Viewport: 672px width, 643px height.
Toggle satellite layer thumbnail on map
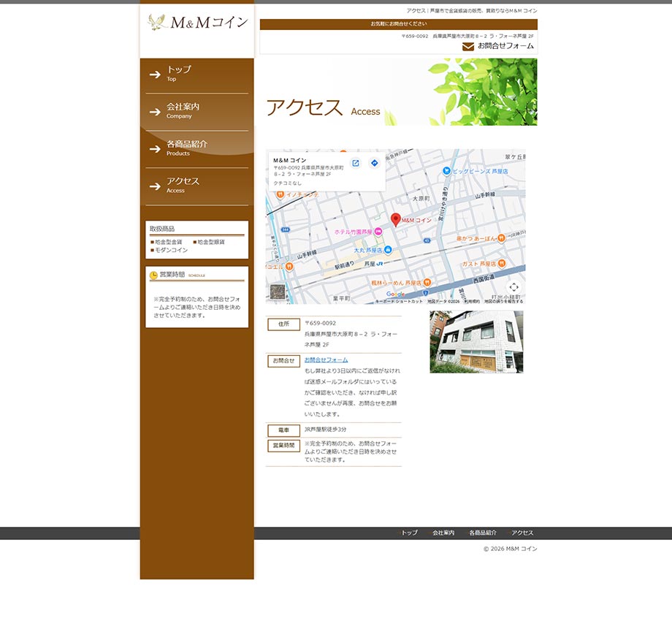click(x=278, y=292)
